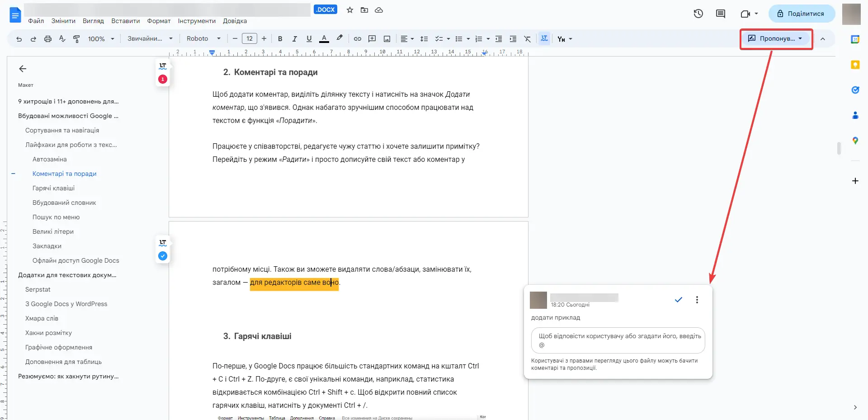Jump to Гарячі клавіші in outline

point(53,188)
